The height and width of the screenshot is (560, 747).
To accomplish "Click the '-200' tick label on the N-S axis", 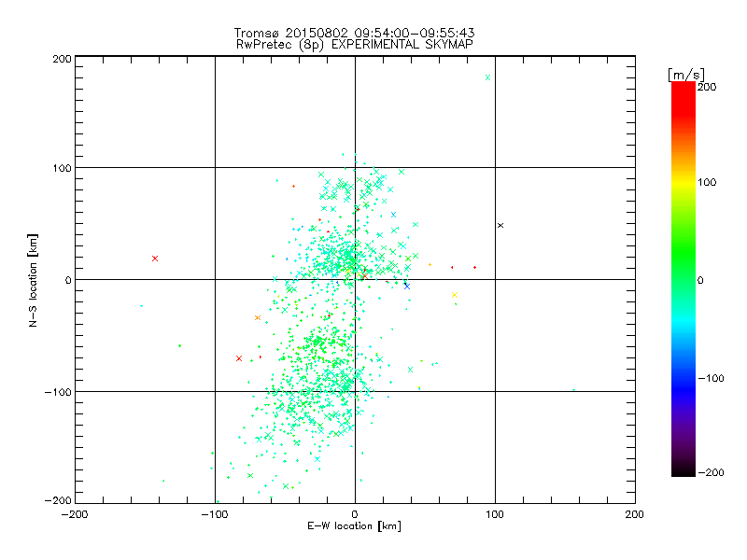I will 58,500.
